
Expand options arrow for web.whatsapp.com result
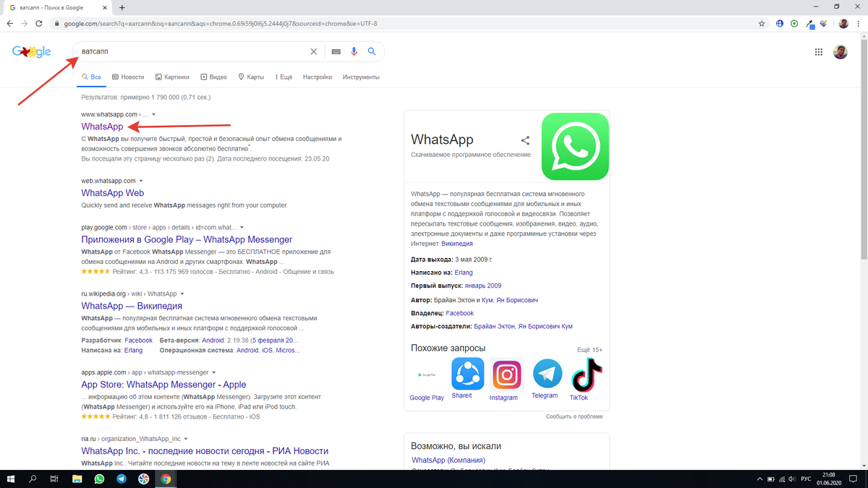point(141,181)
